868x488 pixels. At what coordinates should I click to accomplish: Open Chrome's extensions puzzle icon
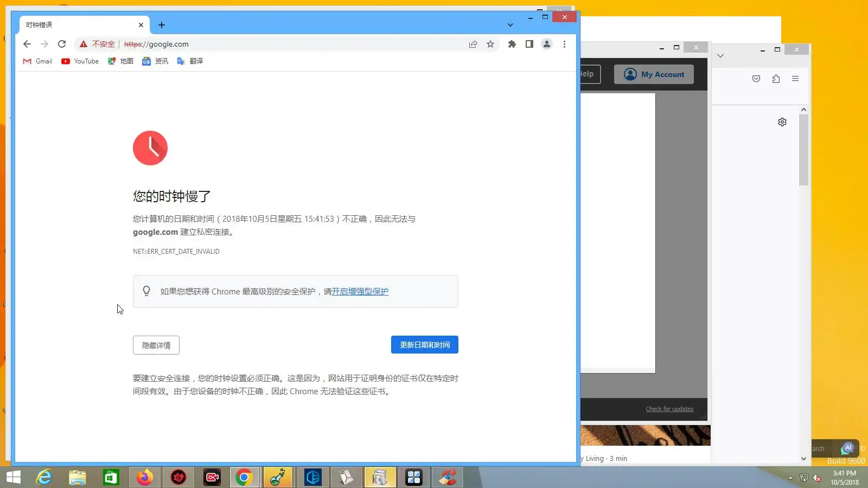click(x=512, y=44)
